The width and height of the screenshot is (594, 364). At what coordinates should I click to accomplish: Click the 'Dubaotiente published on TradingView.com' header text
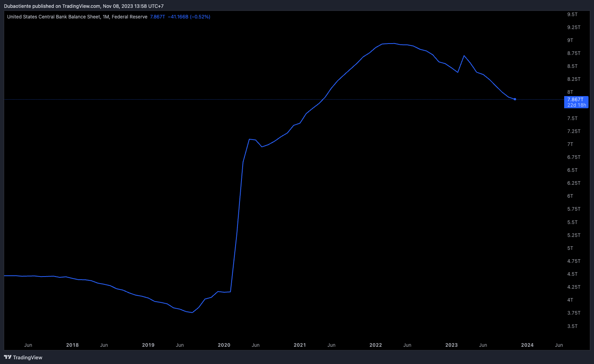[x=52, y=6]
